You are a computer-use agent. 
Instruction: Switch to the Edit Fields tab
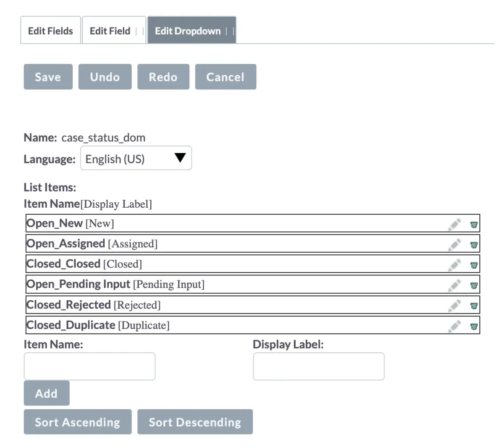point(50,30)
